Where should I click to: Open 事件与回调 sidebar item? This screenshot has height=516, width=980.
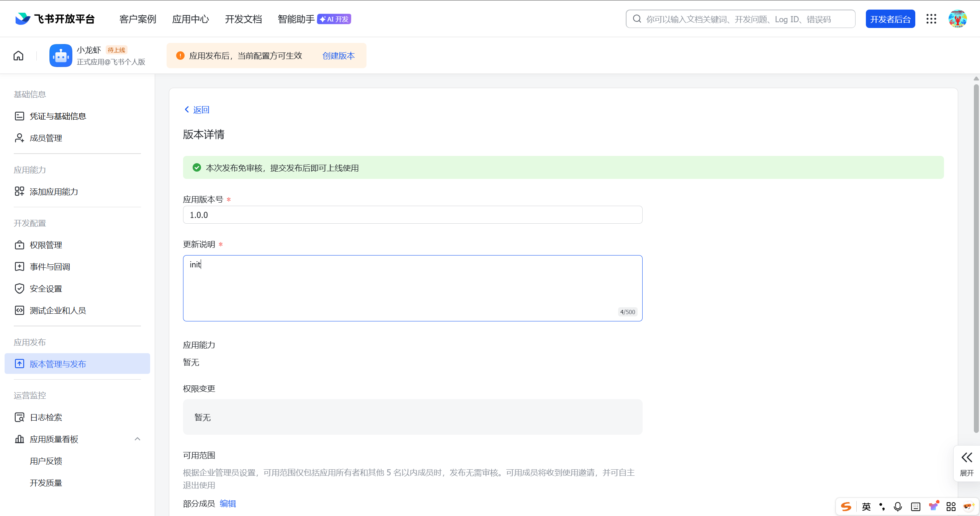click(50, 267)
